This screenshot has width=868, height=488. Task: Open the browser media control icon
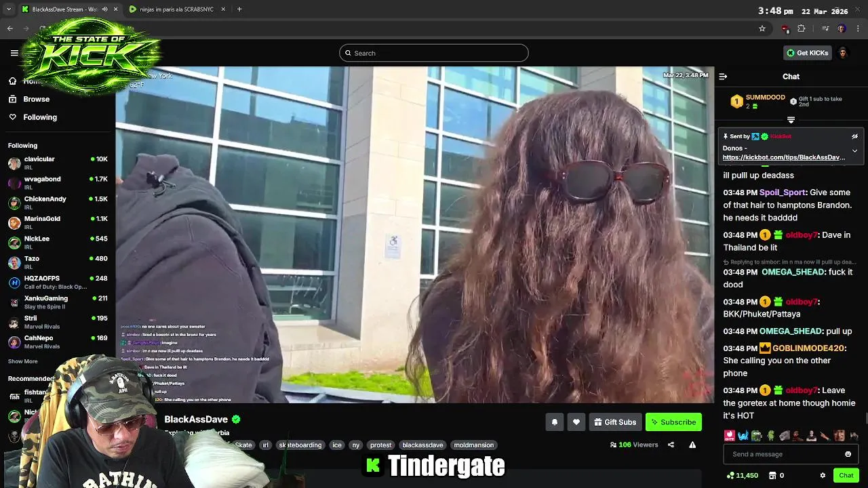pyautogui.click(x=825, y=28)
